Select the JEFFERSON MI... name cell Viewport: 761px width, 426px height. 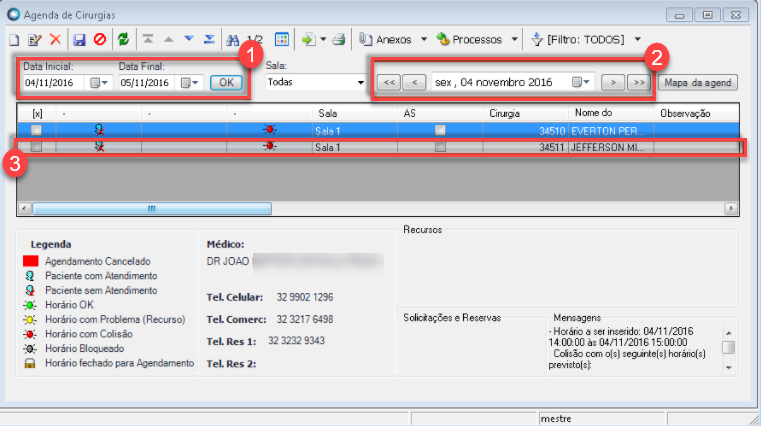(611, 147)
